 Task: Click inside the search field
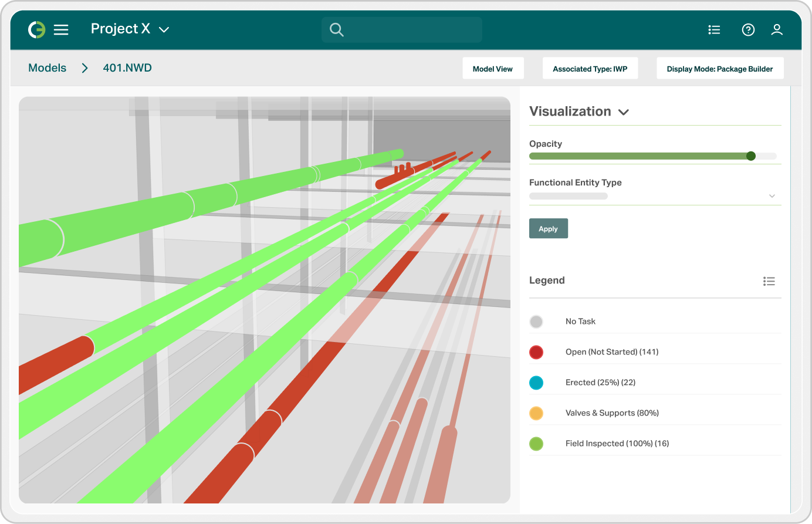pyautogui.click(x=402, y=29)
